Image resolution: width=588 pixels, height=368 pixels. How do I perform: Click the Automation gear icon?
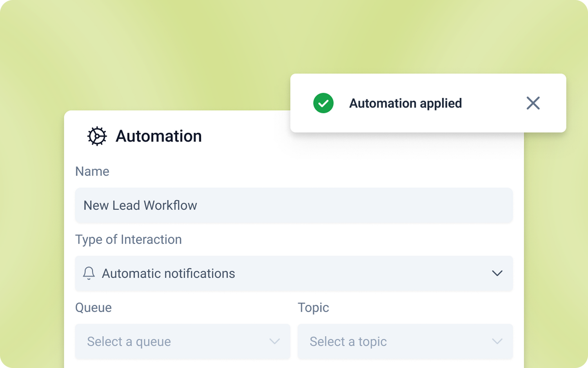[97, 136]
